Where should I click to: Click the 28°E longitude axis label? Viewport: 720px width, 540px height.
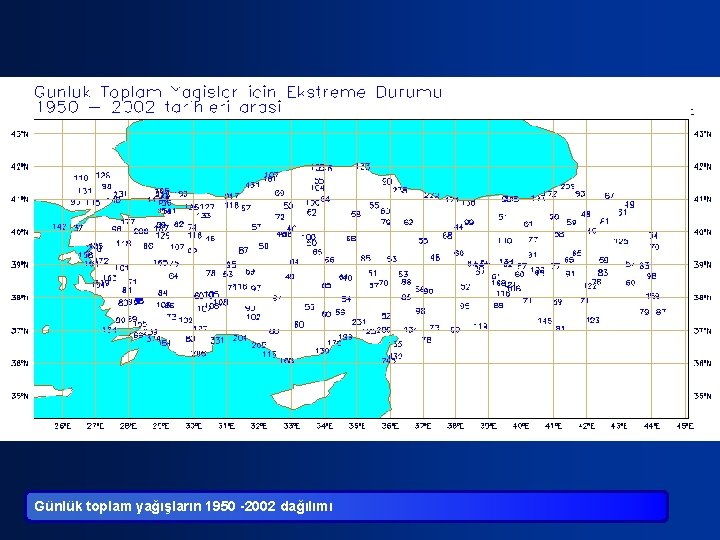(x=128, y=426)
